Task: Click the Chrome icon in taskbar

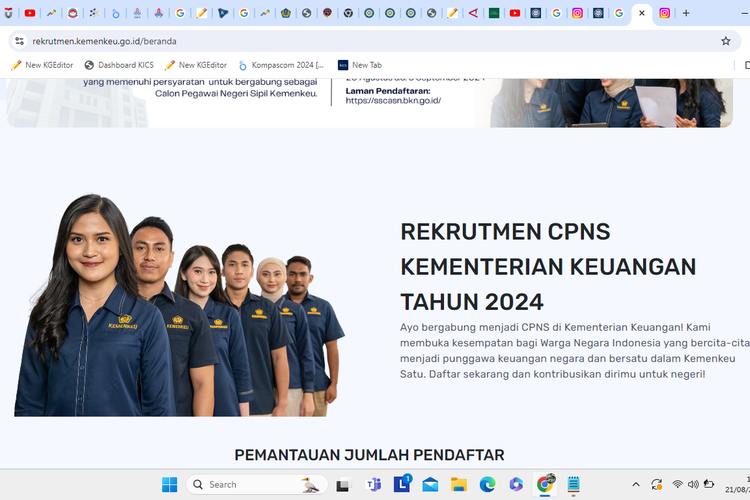Action: (545, 484)
